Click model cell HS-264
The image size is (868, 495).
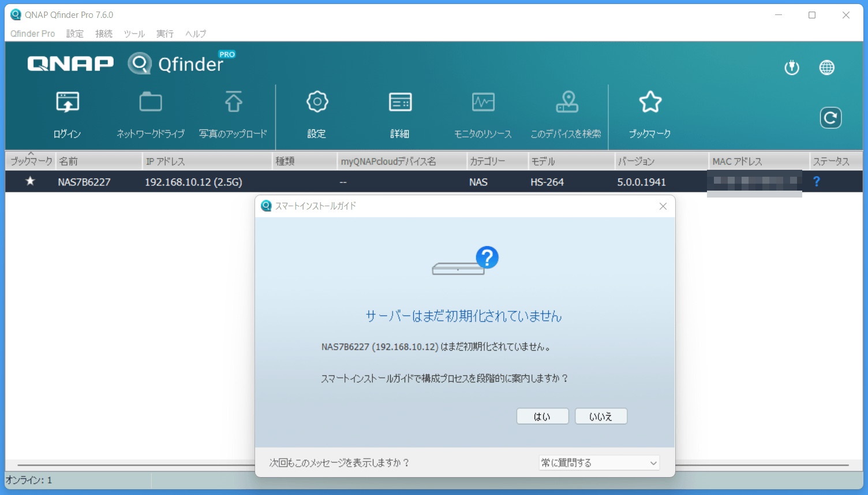pos(547,182)
